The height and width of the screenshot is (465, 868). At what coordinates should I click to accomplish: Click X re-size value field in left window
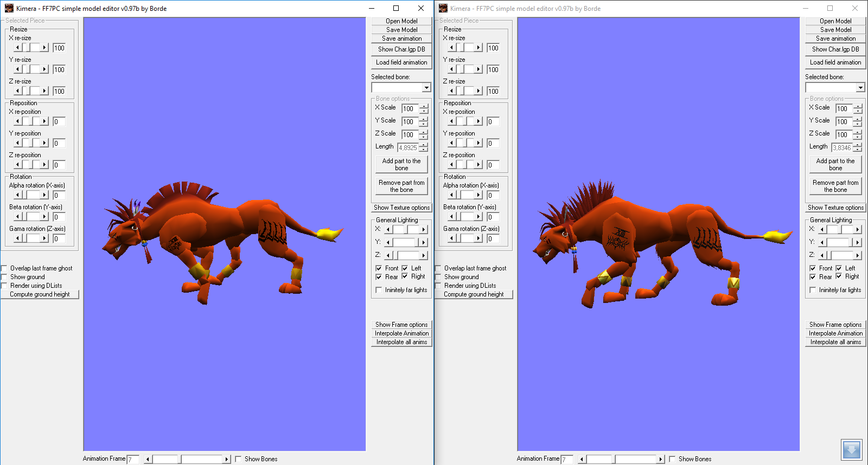pyautogui.click(x=59, y=48)
